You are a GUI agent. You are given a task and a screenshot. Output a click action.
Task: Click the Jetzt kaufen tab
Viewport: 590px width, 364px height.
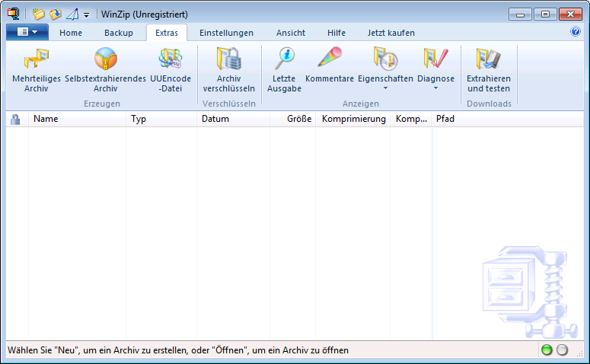pos(391,33)
